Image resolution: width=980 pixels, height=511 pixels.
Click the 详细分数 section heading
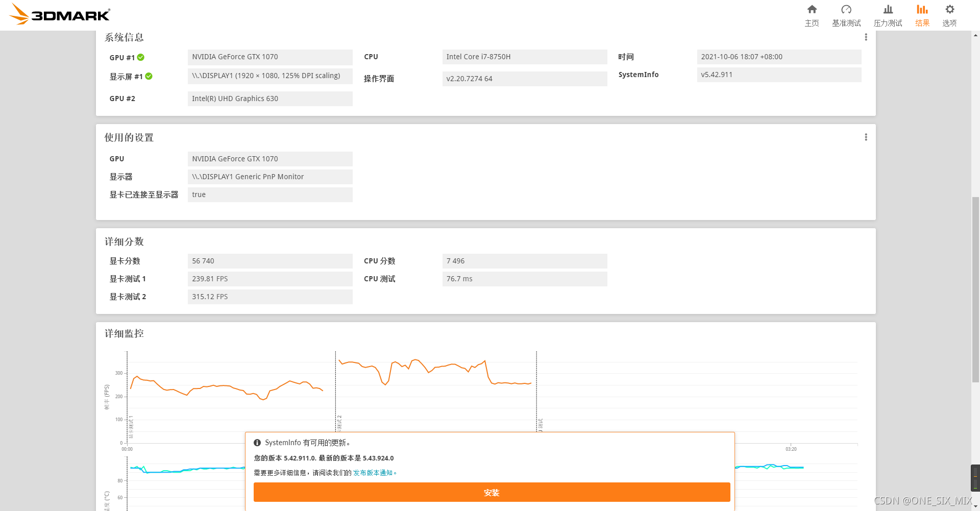[124, 241]
